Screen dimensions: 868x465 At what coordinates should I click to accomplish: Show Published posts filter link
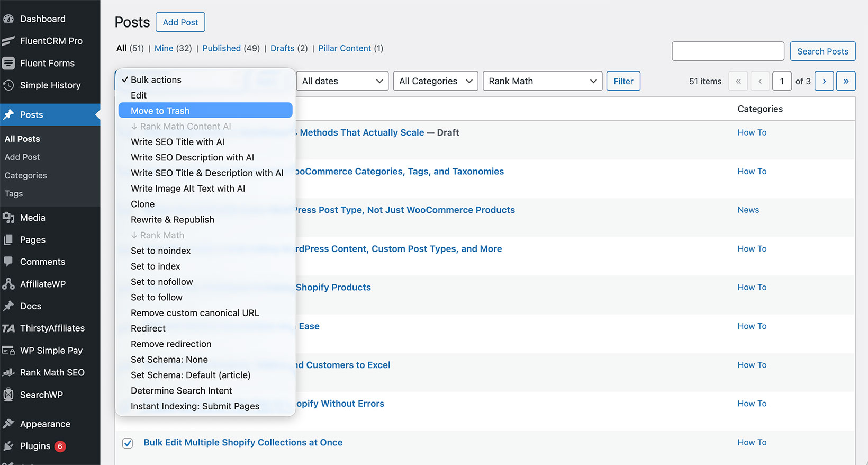221,48
